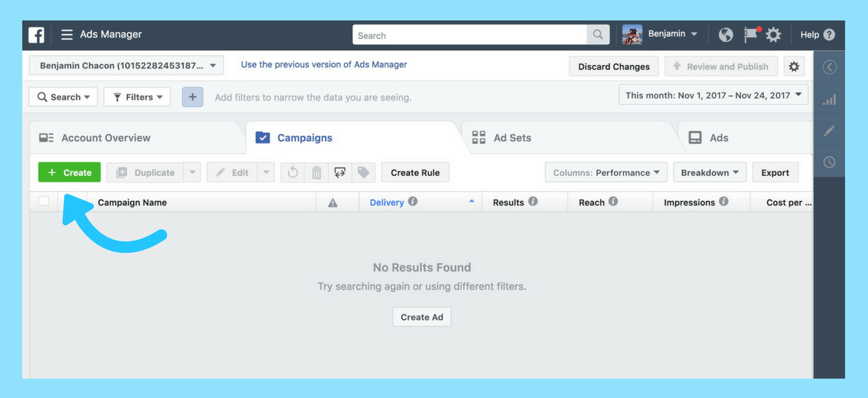Open the top bar settings gear

coord(773,35)
